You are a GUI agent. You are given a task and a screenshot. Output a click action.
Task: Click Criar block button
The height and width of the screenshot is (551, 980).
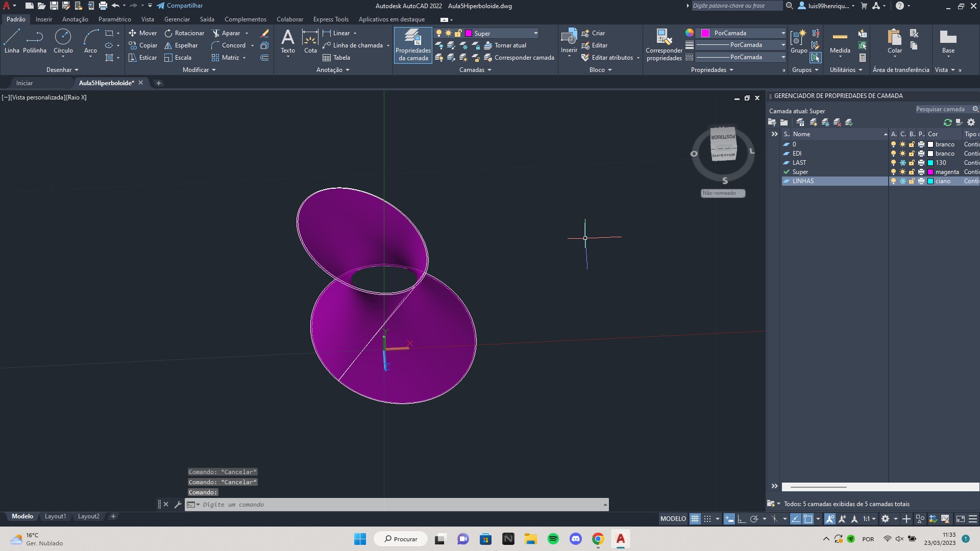(593, 33)
